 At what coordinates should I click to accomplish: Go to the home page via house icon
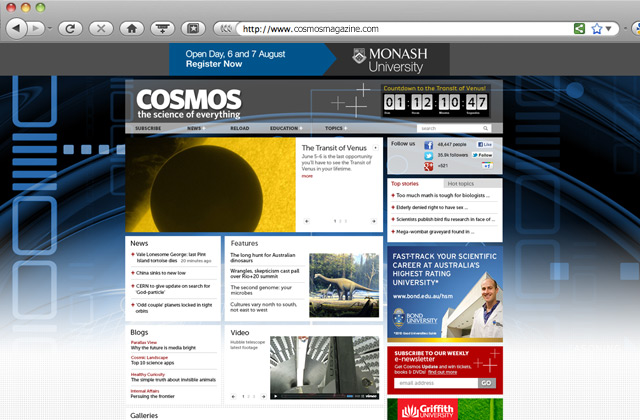(131, 29)
